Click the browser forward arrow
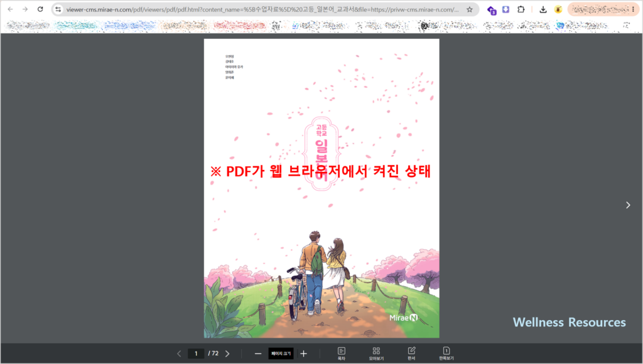The height and width of the screenshot is (364, 643). point(25,9)
